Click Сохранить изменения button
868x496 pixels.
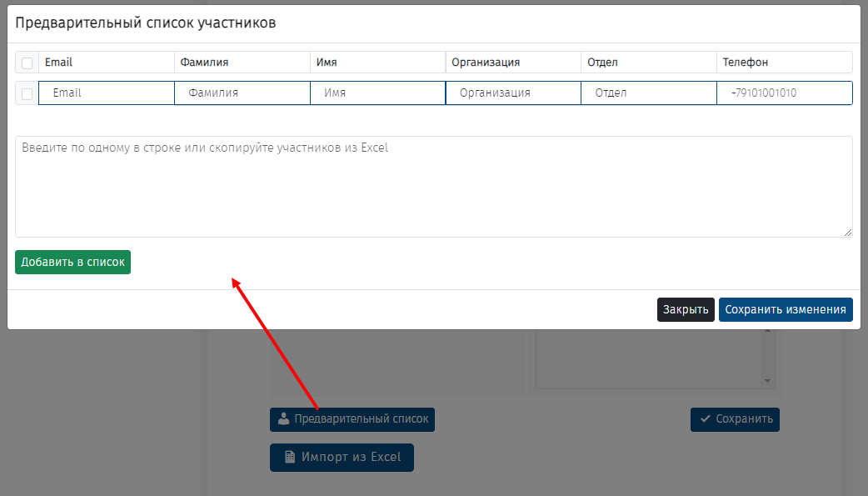[x=786, y=310]
